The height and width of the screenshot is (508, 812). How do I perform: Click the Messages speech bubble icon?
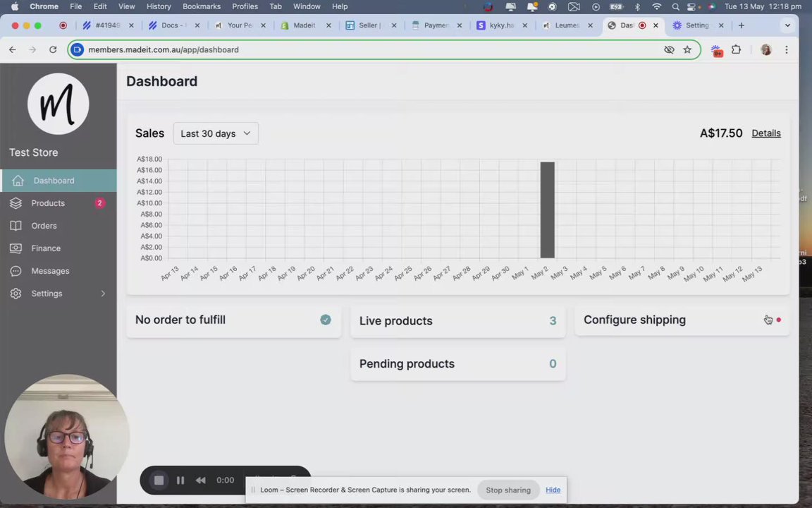16,271
